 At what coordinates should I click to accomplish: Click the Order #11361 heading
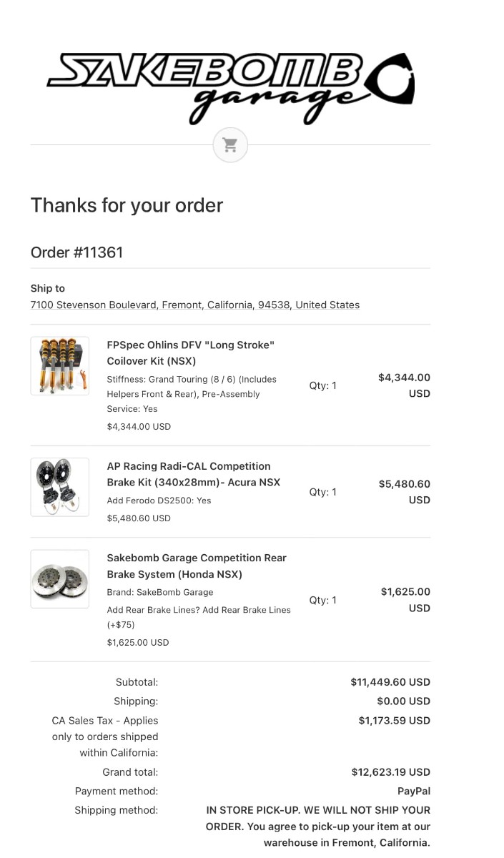click(x=77, y=252)
